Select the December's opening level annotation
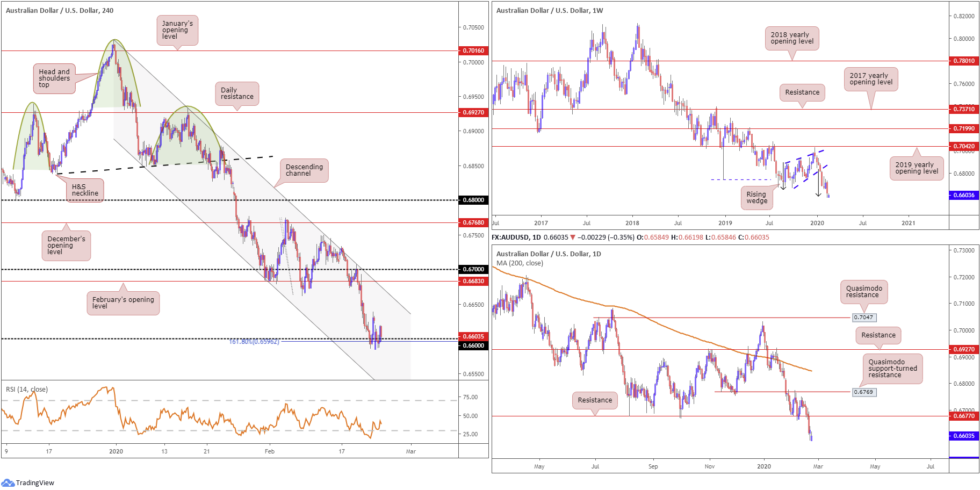Viewport: 980px width, 490px height. point(66,246)
